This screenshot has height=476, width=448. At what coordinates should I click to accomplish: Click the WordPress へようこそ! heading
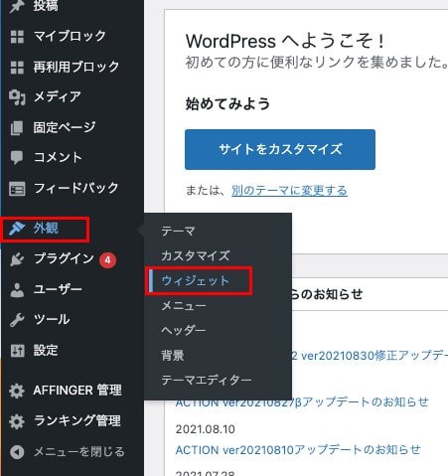285,41
